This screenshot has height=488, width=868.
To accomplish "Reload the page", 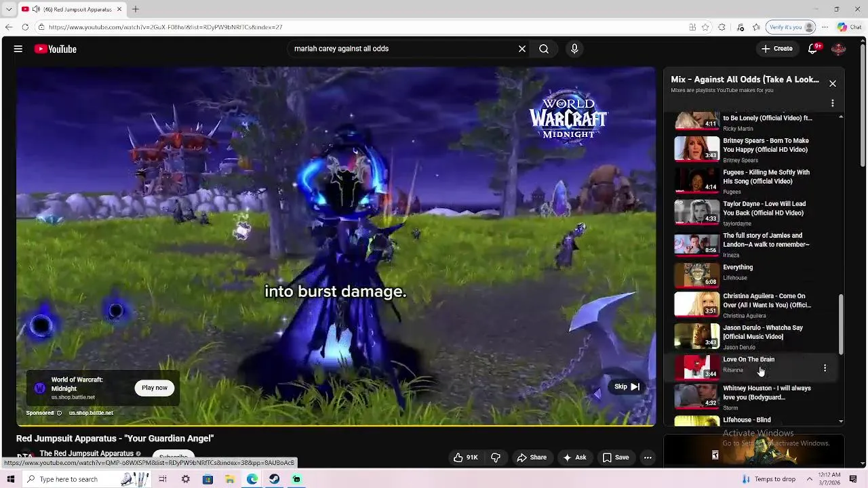I will pyautogui.click(x=25, y=27).
